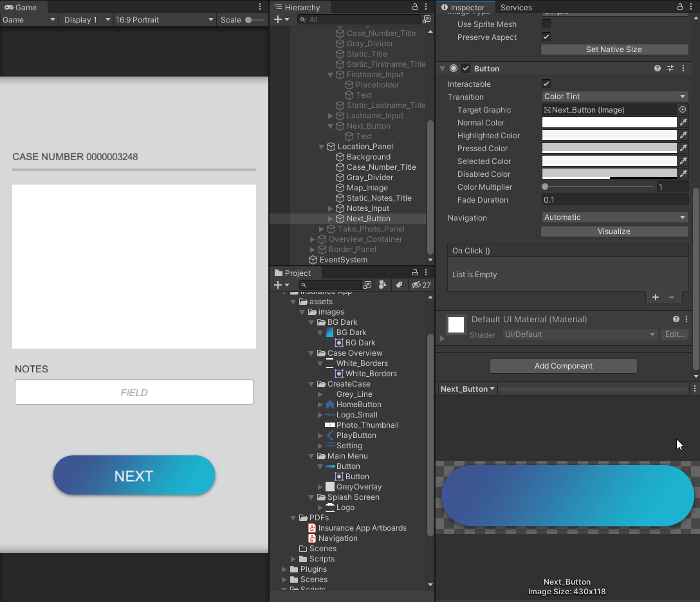Open material help icon
This screenshot has height=602, width=700.
(676, 319)
